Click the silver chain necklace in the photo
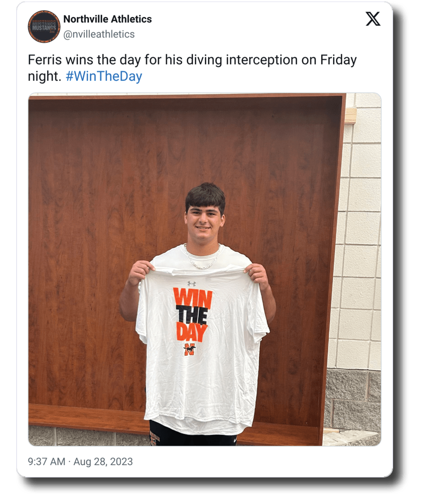Viewport: 426px width, 504px height. [202, 259]
